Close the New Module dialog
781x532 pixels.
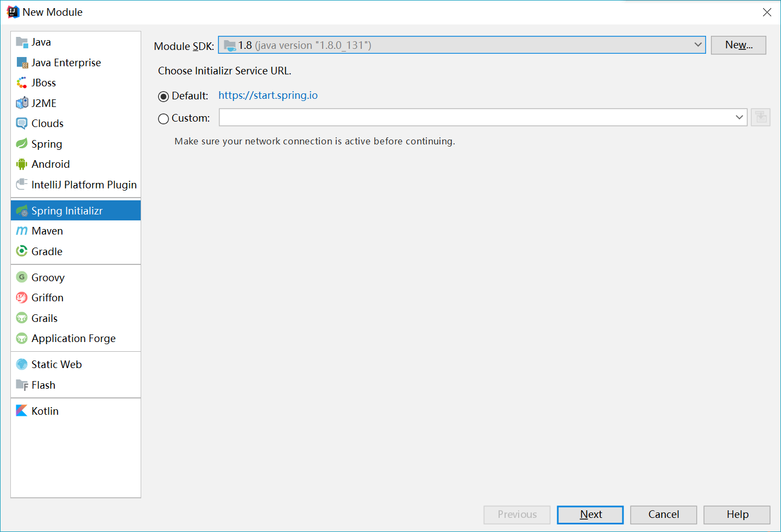click(767, 12)
